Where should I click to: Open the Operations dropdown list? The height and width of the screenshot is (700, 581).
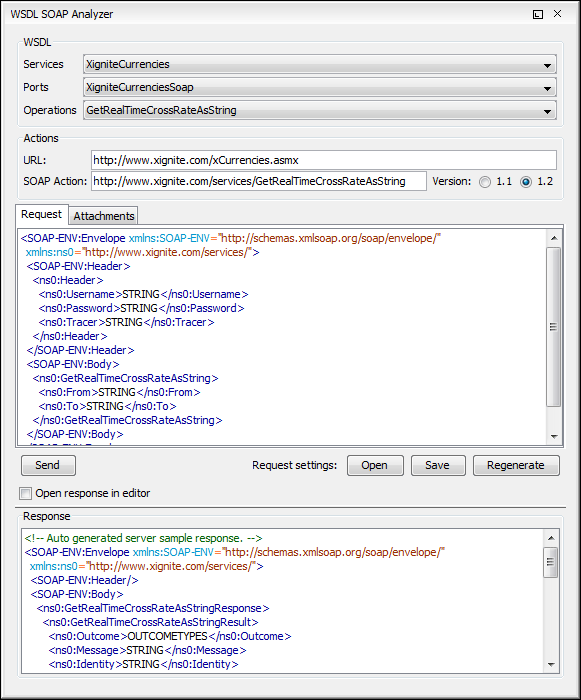(319, 110)
